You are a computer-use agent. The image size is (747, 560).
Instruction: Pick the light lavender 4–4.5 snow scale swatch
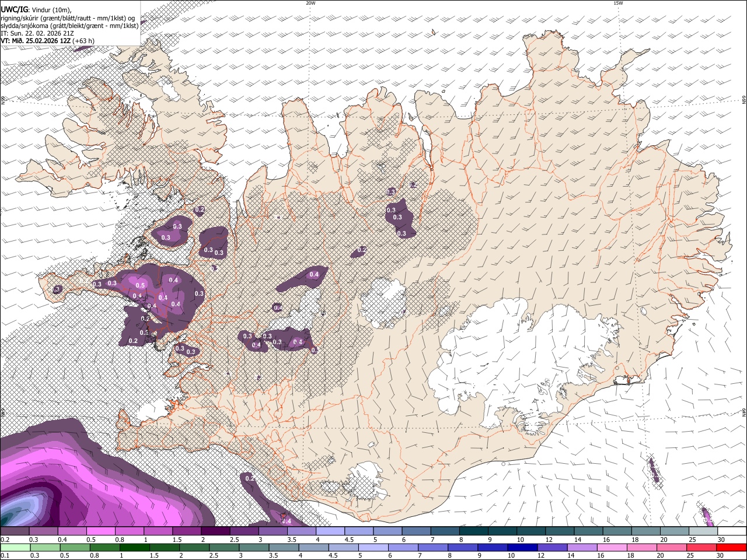tap(330, 531)
